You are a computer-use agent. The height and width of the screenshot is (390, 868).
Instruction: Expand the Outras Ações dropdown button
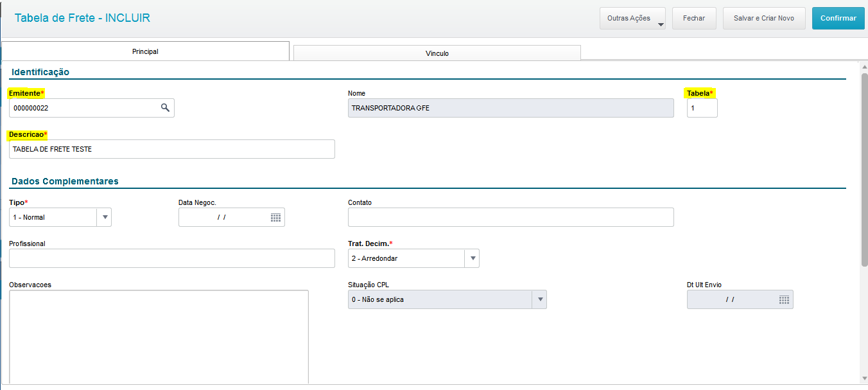(632, 19)
